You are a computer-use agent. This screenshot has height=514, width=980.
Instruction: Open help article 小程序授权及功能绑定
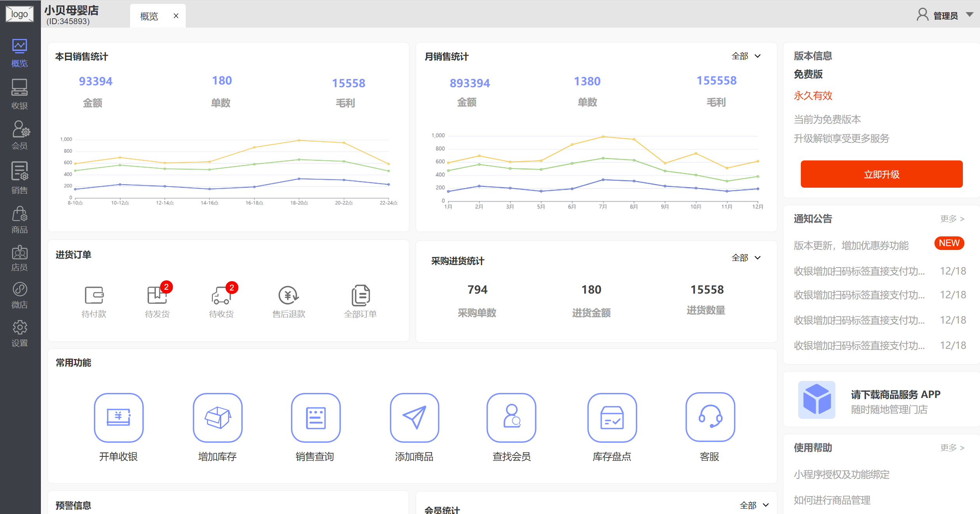pos(842,474)
